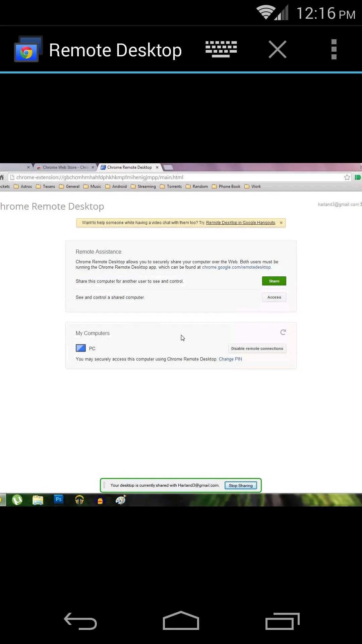
Task: Click the harland3@gmail.com account text
Action: coord(338,204)
